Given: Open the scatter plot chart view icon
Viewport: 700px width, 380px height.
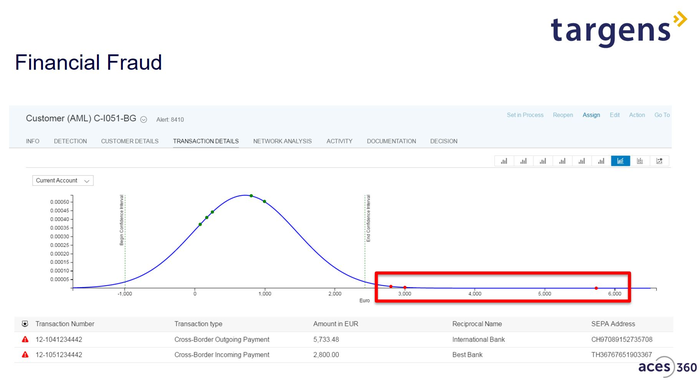Looking at the screenshot, I should (x=659, y=161).
